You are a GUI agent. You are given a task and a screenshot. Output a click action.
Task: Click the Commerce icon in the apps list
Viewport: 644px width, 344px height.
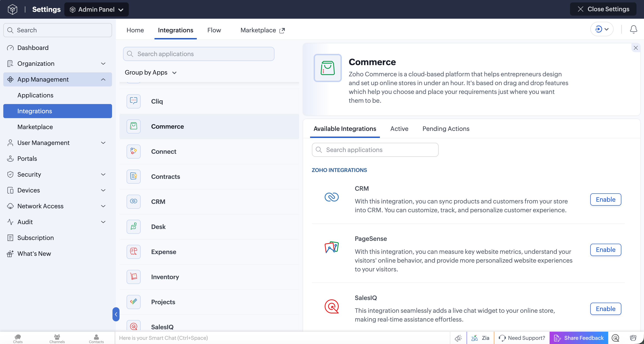tap(134, 126)
